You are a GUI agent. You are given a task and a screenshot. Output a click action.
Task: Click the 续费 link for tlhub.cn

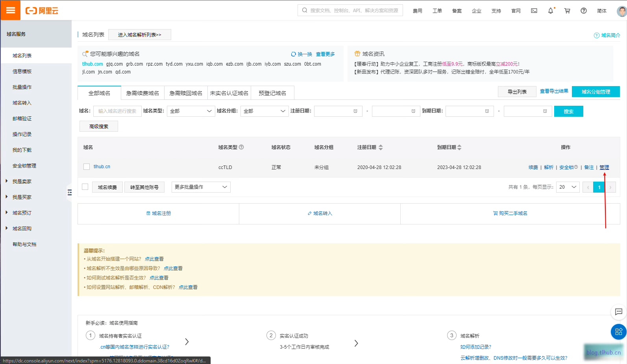coord(533,167)
